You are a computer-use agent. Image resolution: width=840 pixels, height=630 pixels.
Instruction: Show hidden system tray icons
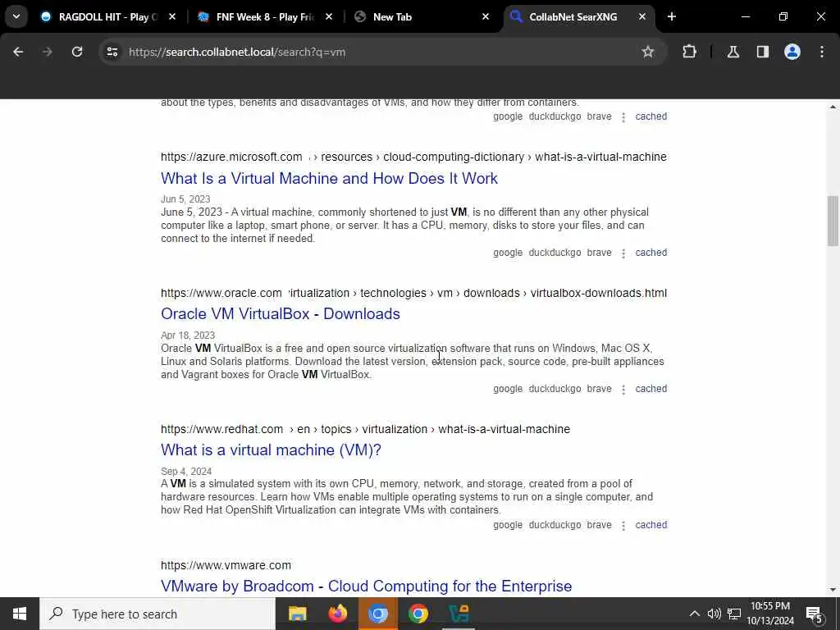pyautogui.click(x=694, y=614)
